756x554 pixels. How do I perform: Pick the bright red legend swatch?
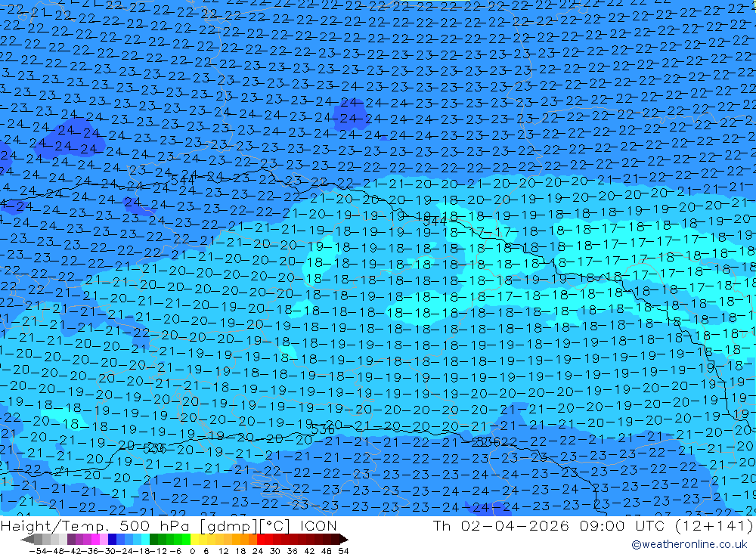pos(261,540)
